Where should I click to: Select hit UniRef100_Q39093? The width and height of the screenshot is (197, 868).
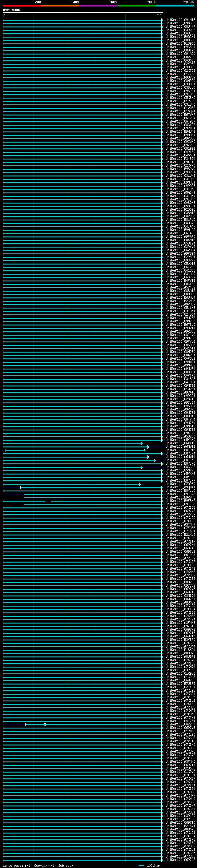click(x=180, y=30)
